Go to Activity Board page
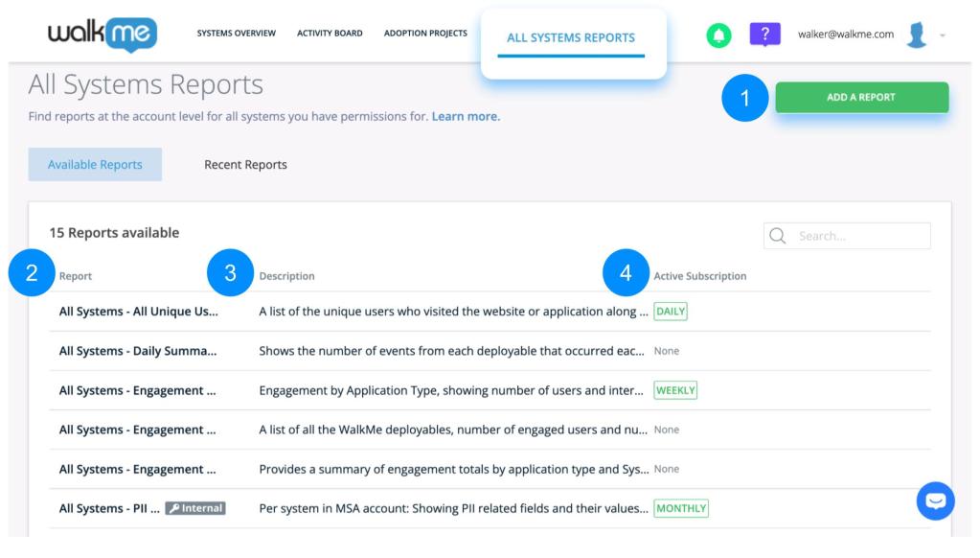 pyautogui.click(x=330, y=34)
